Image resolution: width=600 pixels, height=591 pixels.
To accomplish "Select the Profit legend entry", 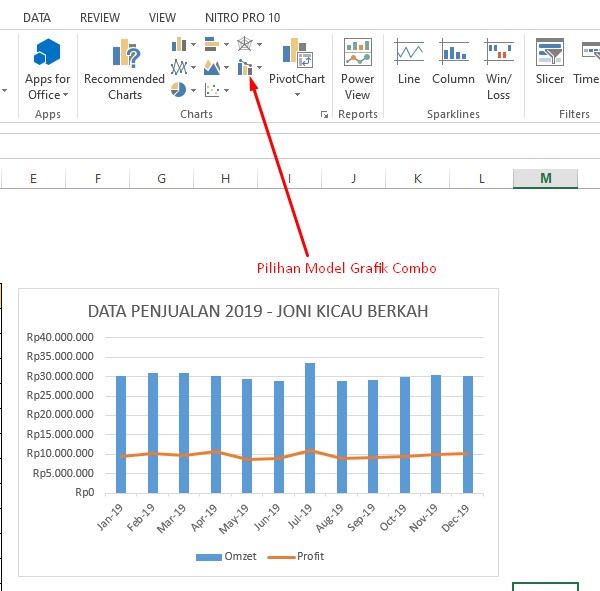I will click(x=296, y=556).
